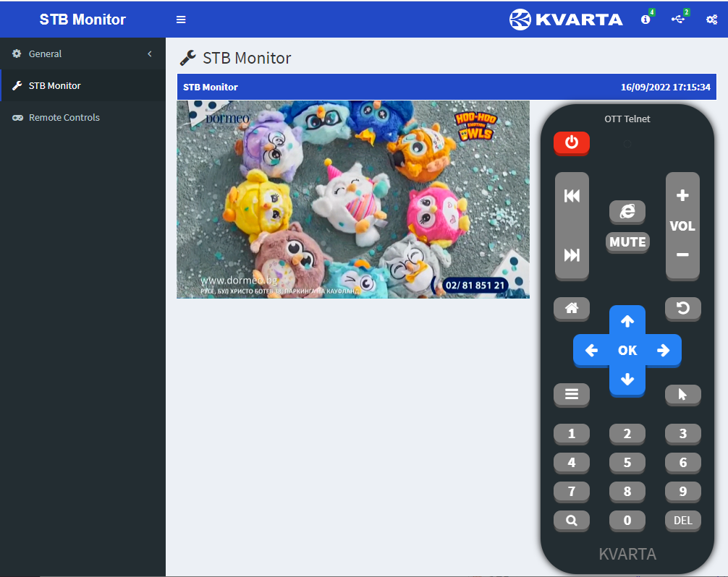The width and height of the screenshot is (728, 577).
Task: Open the browser button on remote
Action: coord(627,212)
